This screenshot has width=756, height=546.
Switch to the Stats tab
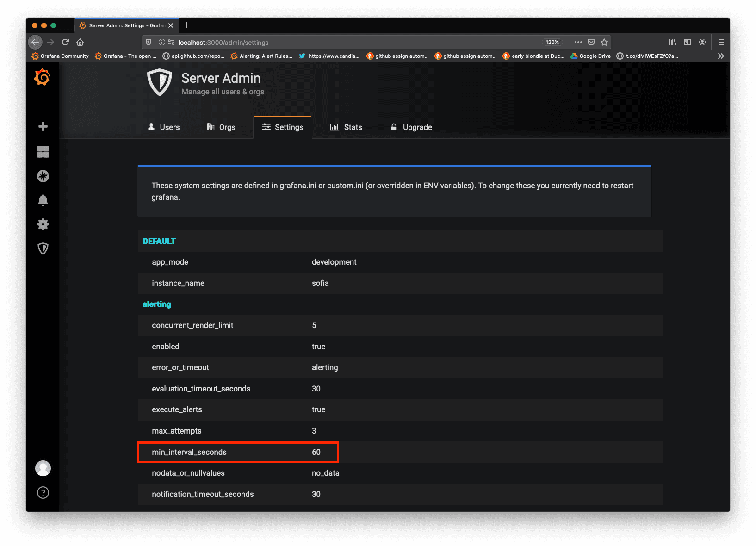pyautogui.click(x=346, y=127)
